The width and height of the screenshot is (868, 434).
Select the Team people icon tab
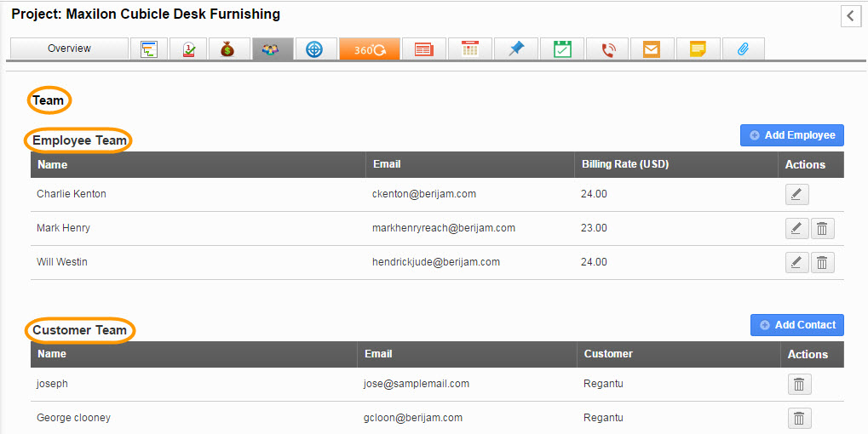(x=272, y=49)
